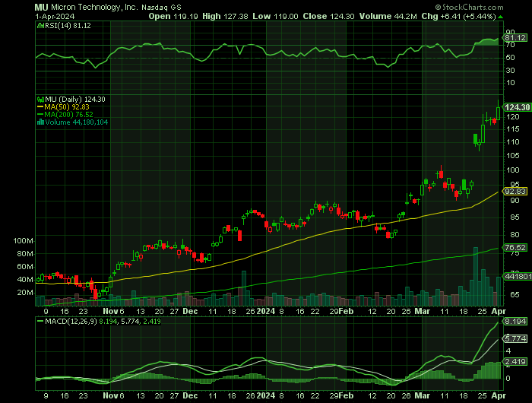Image resolution: width=532 pixels, height=403 pixels.
Task: Click the tall December volume spike bar
Action: [x=244, y=288]
